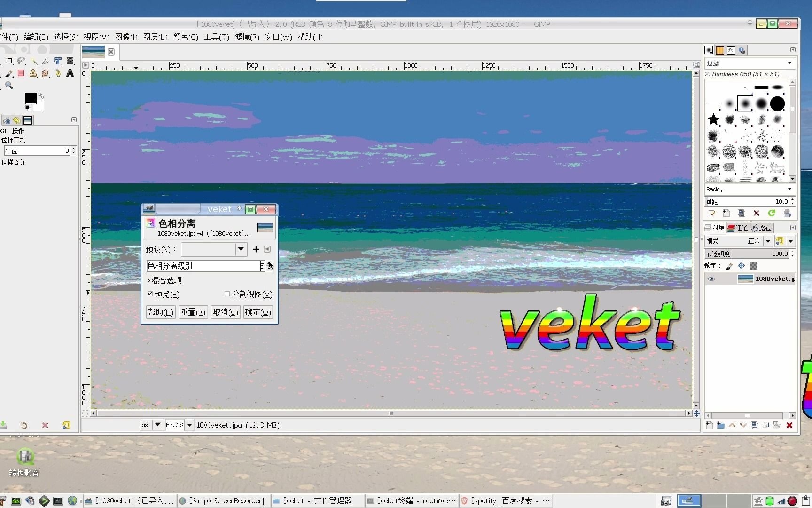Expand the 混合选项 section

[164, 280]
